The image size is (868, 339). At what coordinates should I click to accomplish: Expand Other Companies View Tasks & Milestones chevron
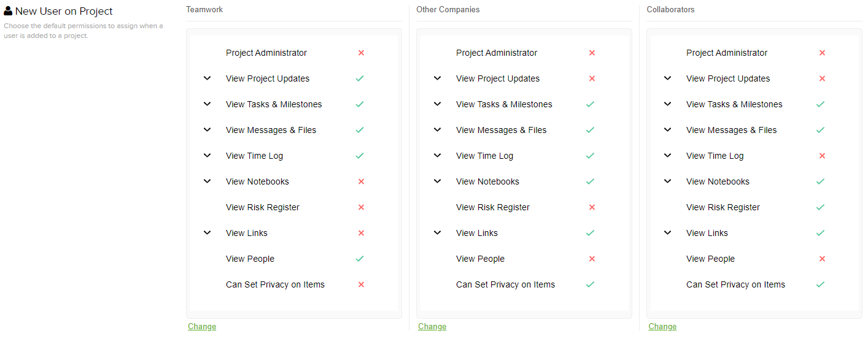438,104
